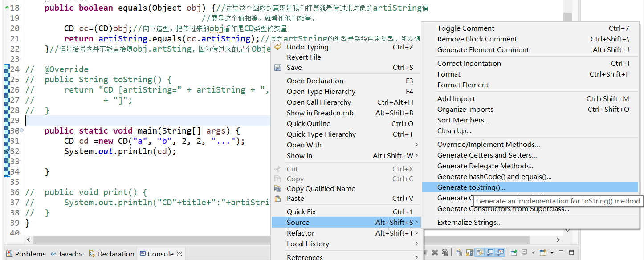Click the Console tab monitor icon

coord(143,254)
